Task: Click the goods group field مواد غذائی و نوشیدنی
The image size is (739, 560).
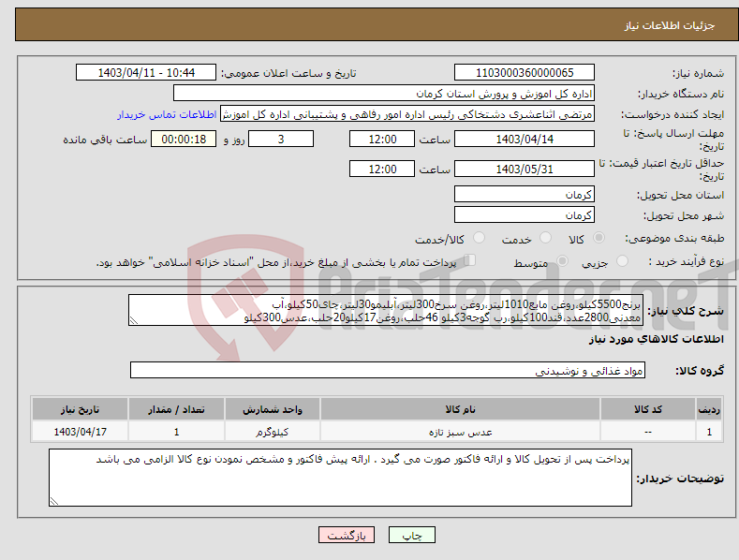Action: click(388, 371)
